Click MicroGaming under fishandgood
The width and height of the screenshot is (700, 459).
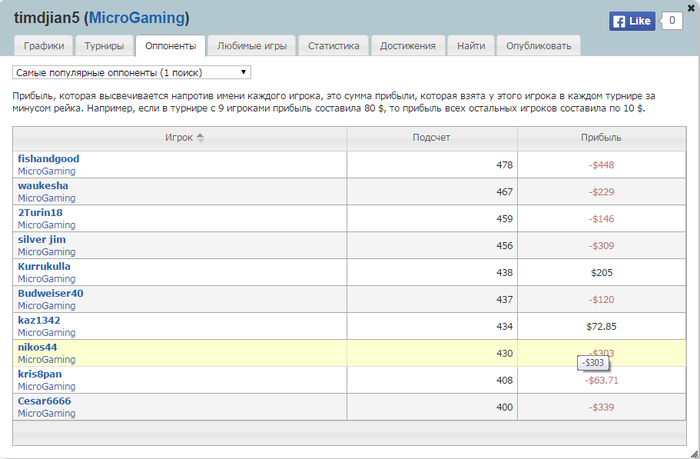(x=46, y=171)
